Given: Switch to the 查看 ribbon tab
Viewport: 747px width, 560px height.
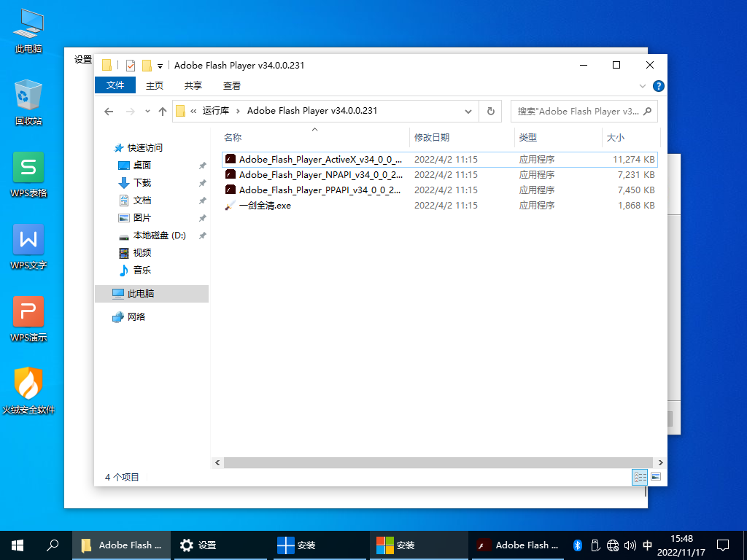Looking at the screenshot, I should [231, 86].
